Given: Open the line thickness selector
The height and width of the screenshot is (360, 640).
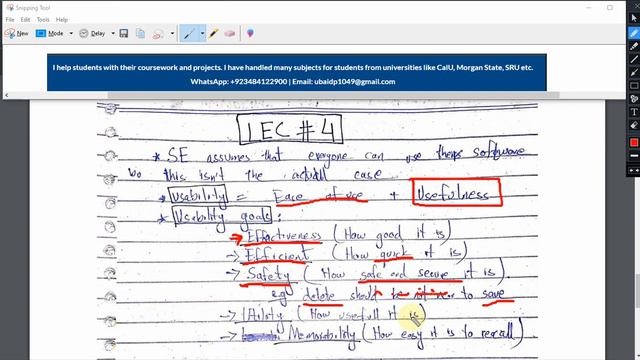Looking at the screenshot, I should pyautogui.click(x=634, y=156).
